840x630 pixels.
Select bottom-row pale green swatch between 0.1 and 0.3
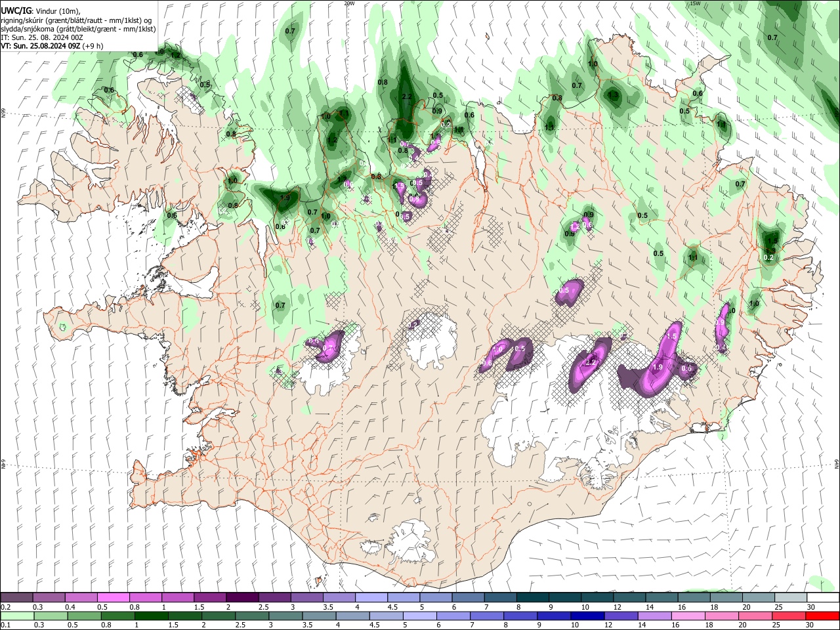click(17, 616)
